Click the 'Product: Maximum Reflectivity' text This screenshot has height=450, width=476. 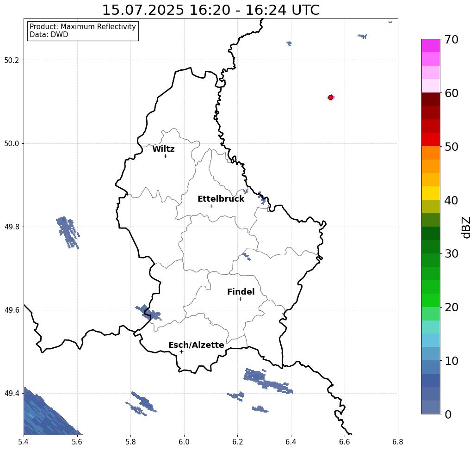tap(82, 27)
